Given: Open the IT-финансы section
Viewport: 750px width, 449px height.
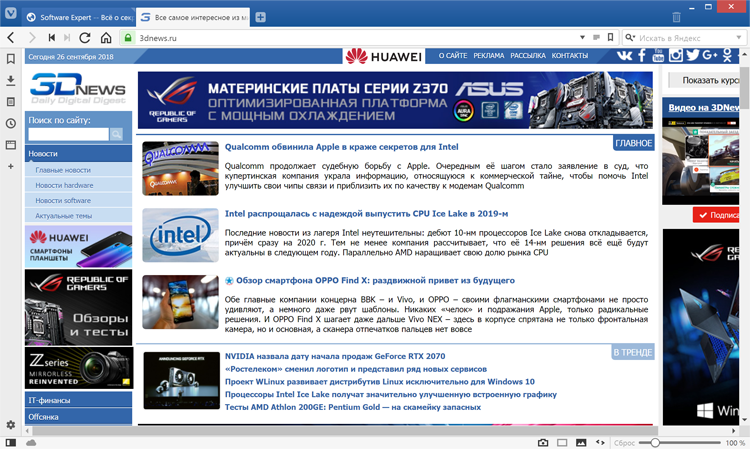Looking at the screenshot, I should 78,400.
